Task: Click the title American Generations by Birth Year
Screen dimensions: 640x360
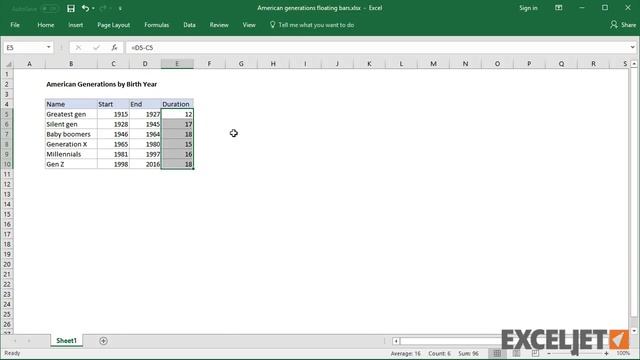Action: 102,84
